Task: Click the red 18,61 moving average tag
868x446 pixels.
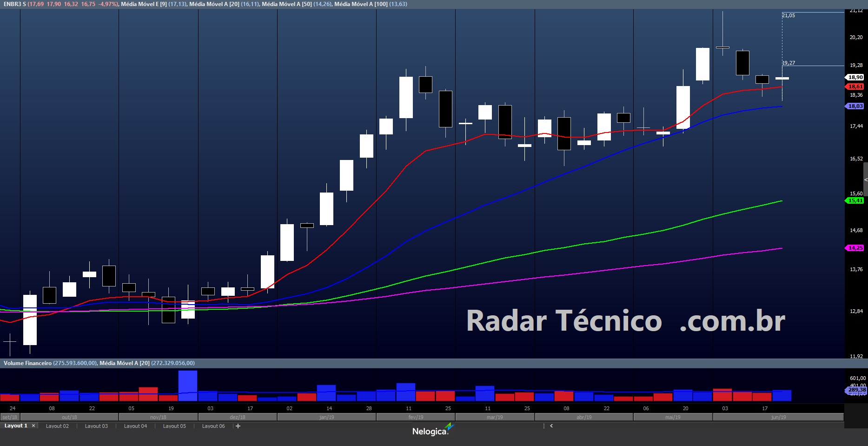Action: point(855,87)
